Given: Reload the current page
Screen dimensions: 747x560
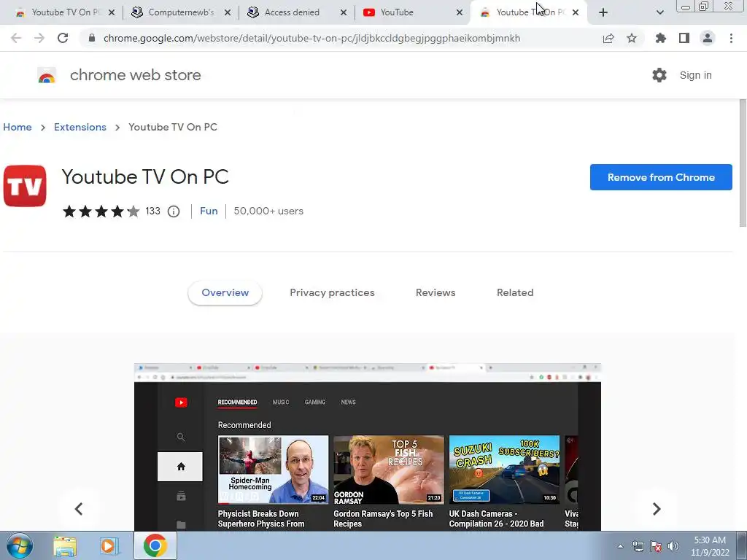Looking at the screenshot, I should (63, 38).
